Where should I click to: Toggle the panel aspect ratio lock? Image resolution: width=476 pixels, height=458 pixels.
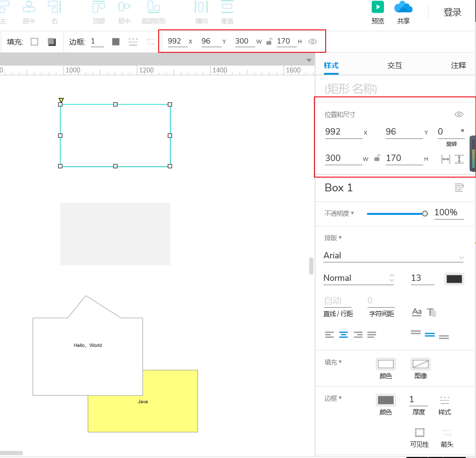point(377,159)
